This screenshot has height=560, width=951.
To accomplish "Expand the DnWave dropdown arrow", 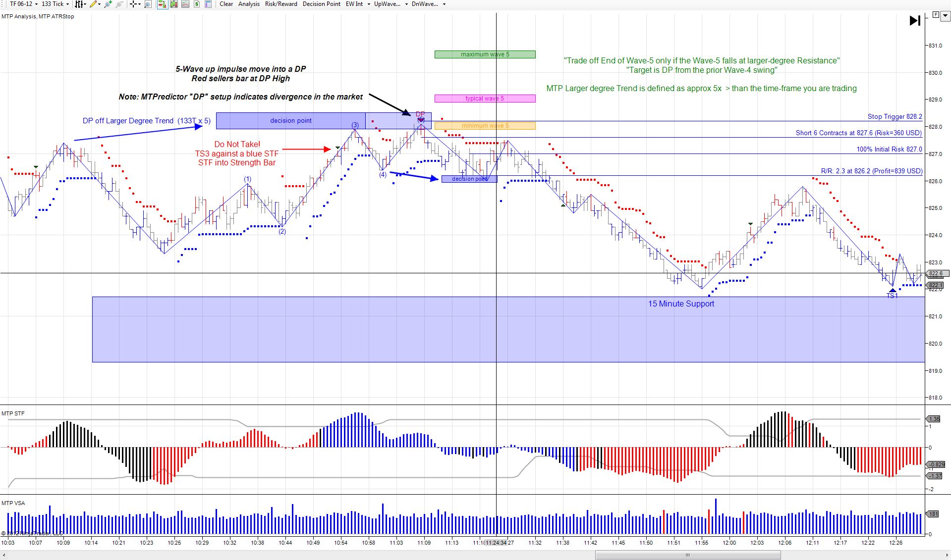I will coord(444,4).
